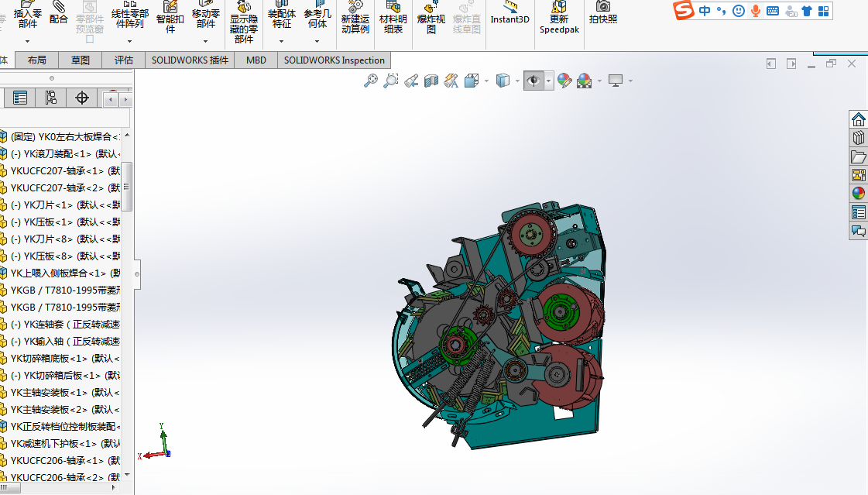The height and width of the screenshot is (495, 868).
Task: Open the Dynamic Annotation Views icon
Action: (451, 81)
